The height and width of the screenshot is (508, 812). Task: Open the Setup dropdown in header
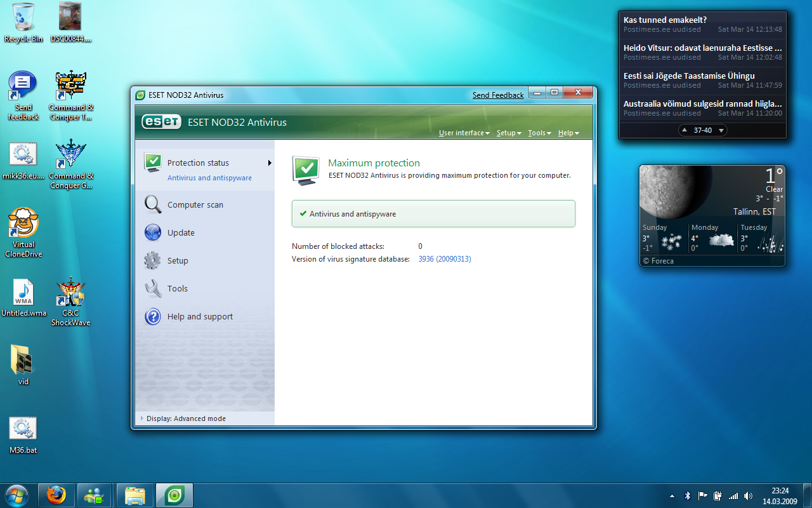click(509, 133)
